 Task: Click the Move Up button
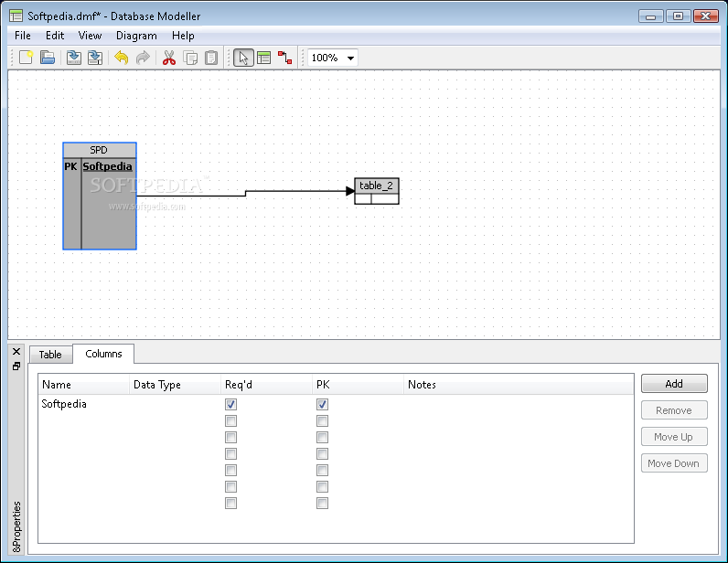click(674, 437)
